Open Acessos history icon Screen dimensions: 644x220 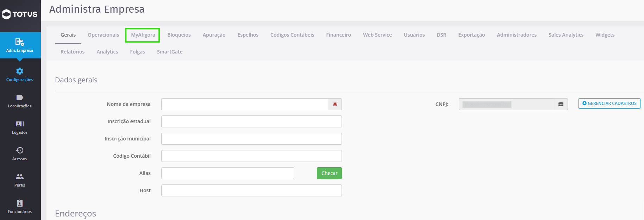[x=20, y=150]
